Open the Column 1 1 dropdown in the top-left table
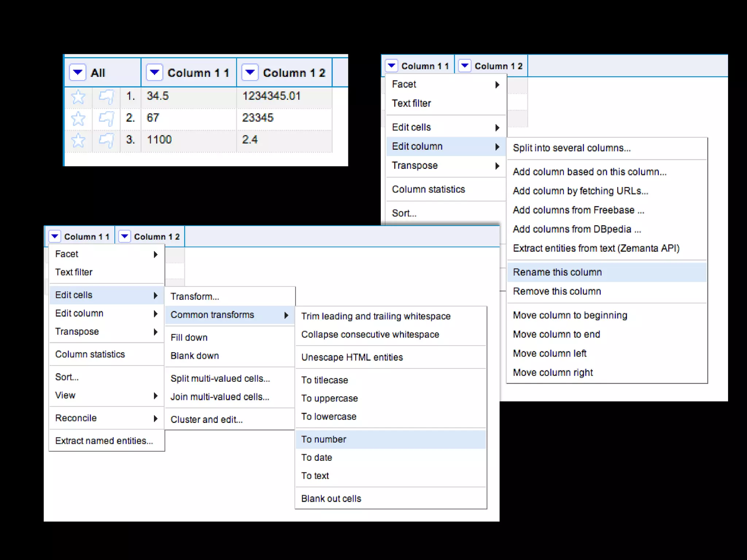Image resolution: width=747 pixels, height=560 pixels. click(154, 72)
